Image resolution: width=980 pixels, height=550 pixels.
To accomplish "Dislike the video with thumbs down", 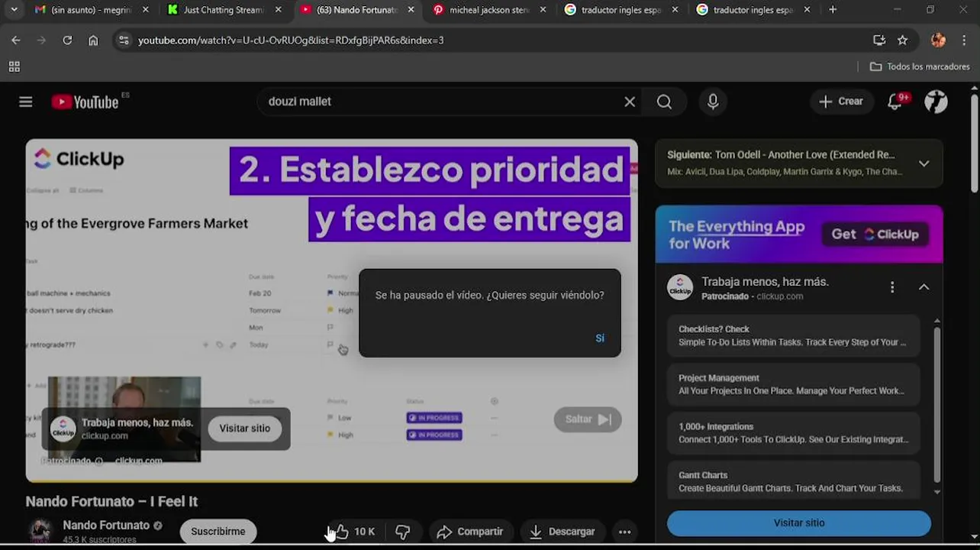I will [403, 532].
